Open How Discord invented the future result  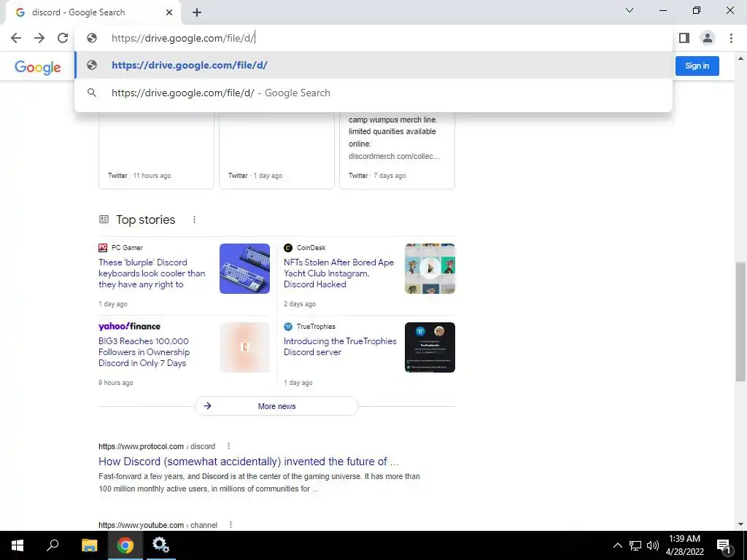(x=249, y=462)
